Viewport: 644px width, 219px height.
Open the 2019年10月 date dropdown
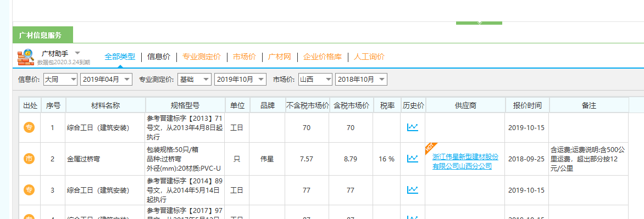tap(240, 80)
